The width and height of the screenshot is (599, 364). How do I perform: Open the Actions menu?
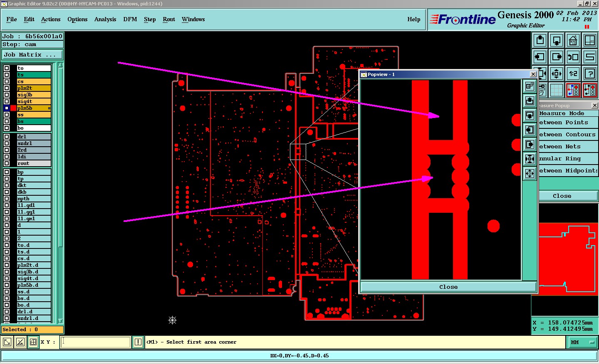click(x=51, y=19)
